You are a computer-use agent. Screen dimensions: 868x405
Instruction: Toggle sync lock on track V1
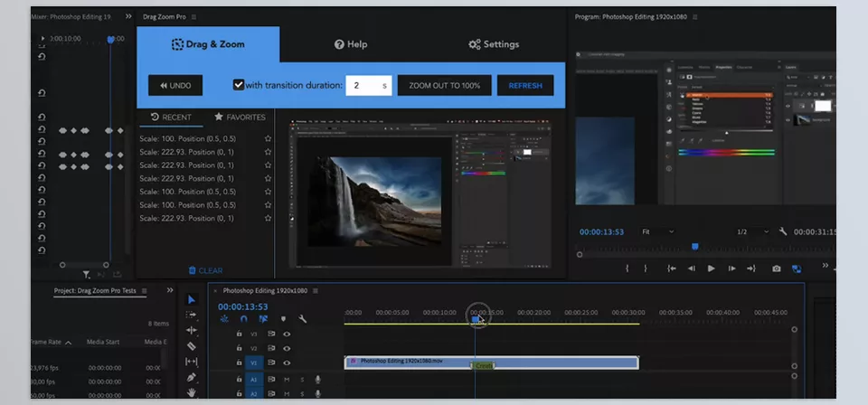271,363
